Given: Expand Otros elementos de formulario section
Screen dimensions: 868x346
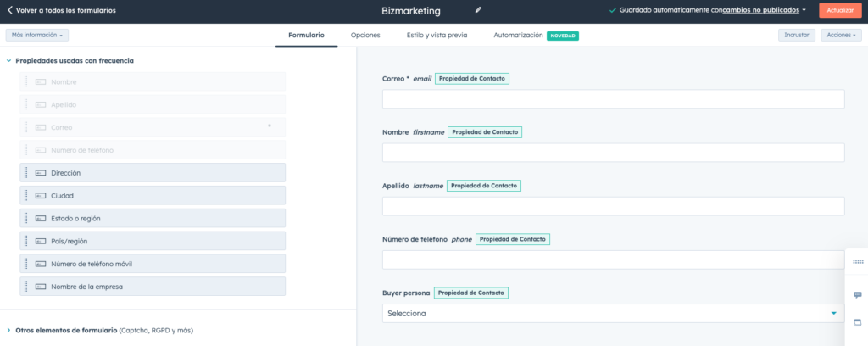Looking at the screenshot, I should pyautogui.click(x=8, y=330).
